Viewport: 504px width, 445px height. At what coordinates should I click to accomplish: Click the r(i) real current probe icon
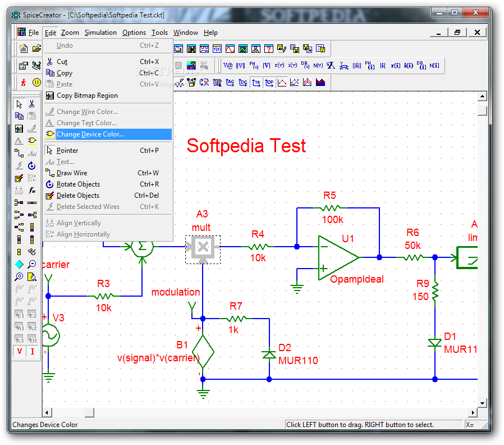click(x=396, y=66)
